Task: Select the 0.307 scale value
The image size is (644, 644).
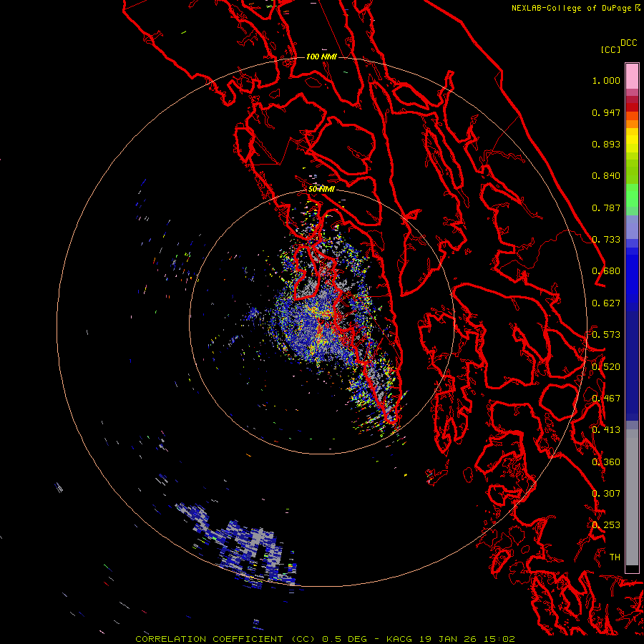Action: (606, 494)
